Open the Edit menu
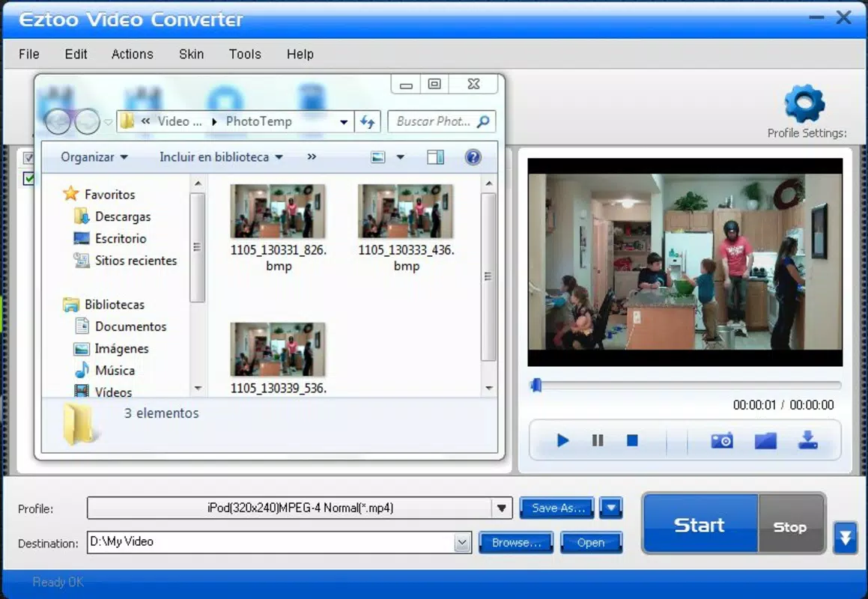Viewport: 868px width, 599px height. click(x=76, y=54)
